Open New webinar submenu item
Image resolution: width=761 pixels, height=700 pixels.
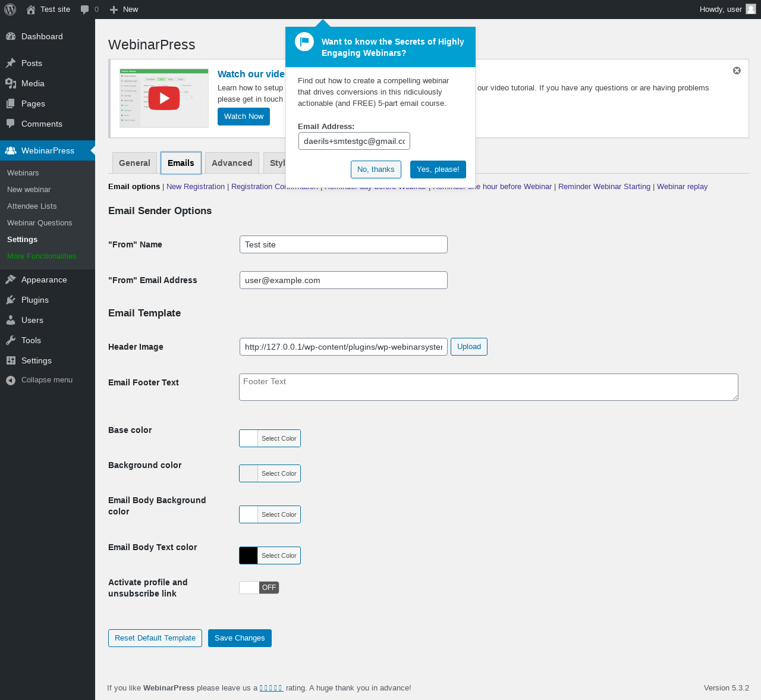pos(29,189)
